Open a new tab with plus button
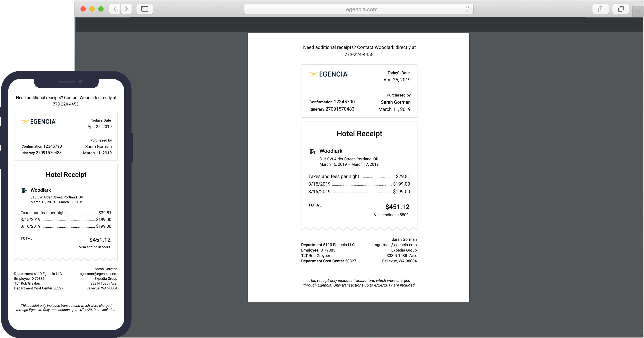Screen dimensions: 644x338 (x=638, y=12)
